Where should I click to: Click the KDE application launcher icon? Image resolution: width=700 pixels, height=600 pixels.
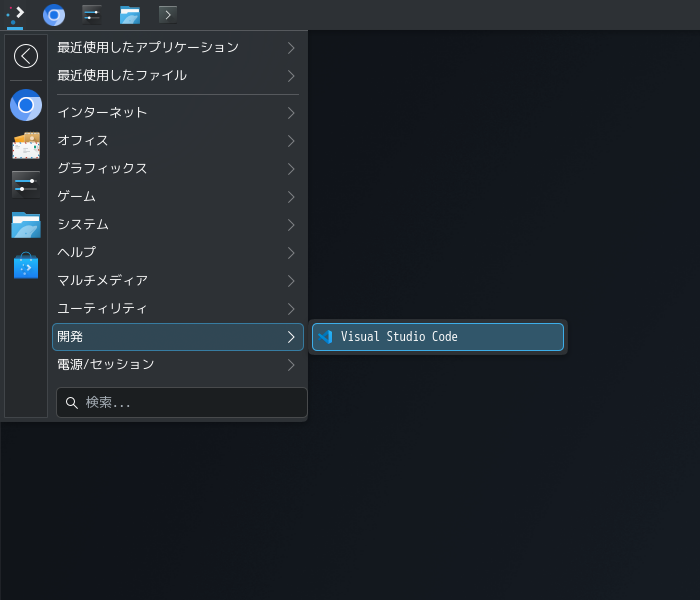point(15,15)
